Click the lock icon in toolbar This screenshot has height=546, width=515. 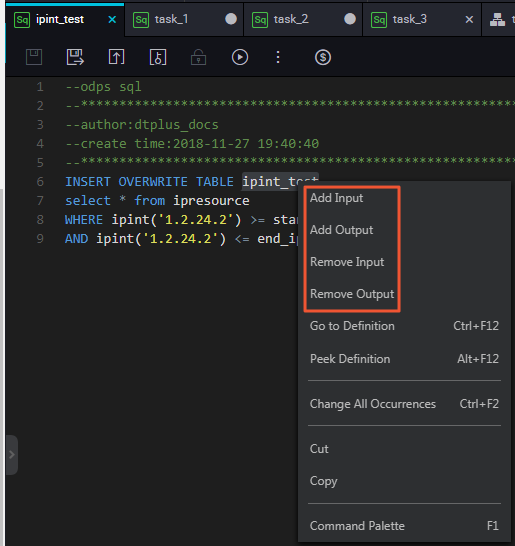click(198, 57)
